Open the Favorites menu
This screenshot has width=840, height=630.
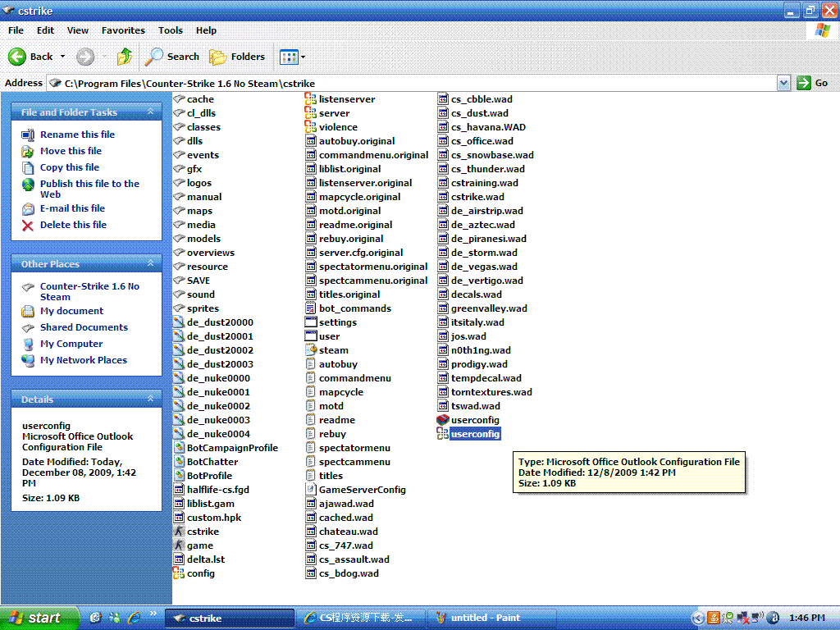click(123, 30)
